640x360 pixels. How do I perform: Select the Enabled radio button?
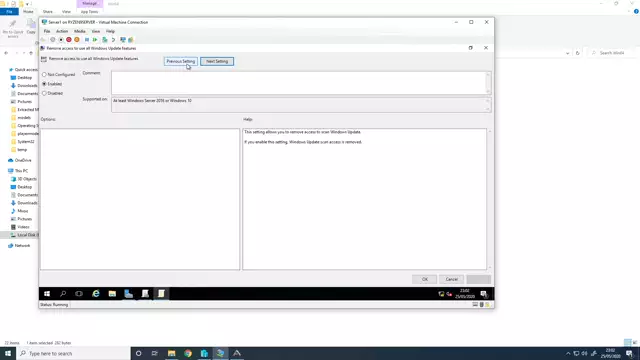44,84
